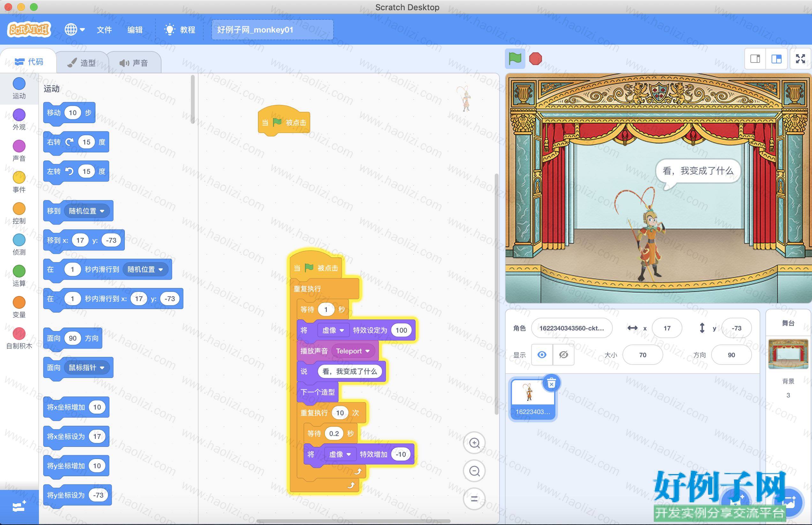Click the sprite 方向 direction field
Screen dimensions: 812x525
(x=731, y=355)
